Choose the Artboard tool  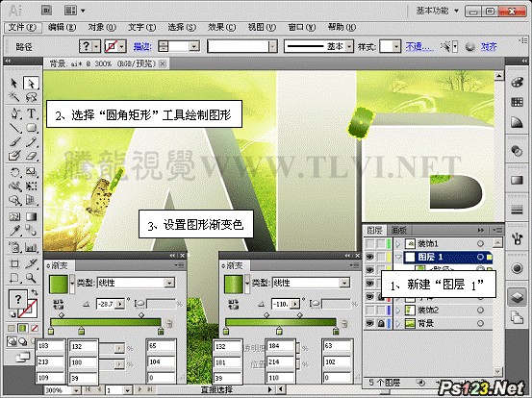[x=14, y=263]
